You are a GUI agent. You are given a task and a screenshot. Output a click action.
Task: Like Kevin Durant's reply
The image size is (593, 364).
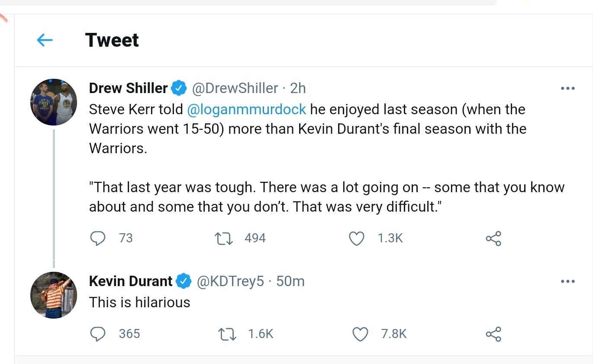[x=360, y=334]
